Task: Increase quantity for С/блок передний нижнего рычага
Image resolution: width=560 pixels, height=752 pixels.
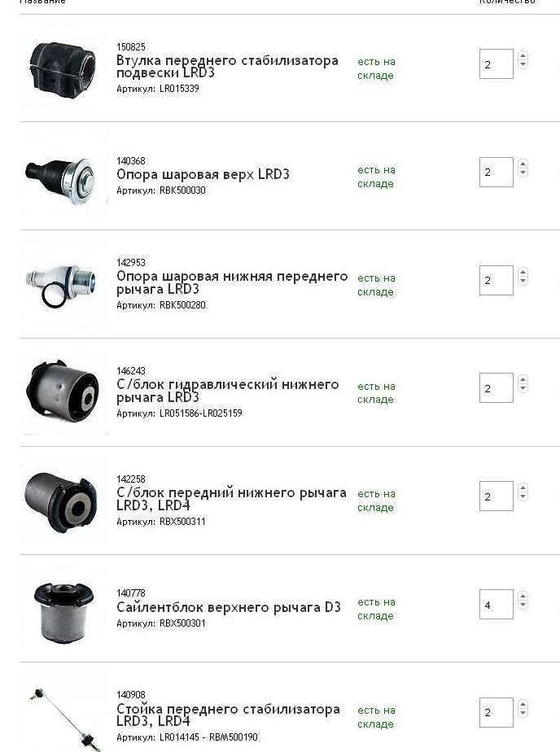Action: [x=523, y=488]
